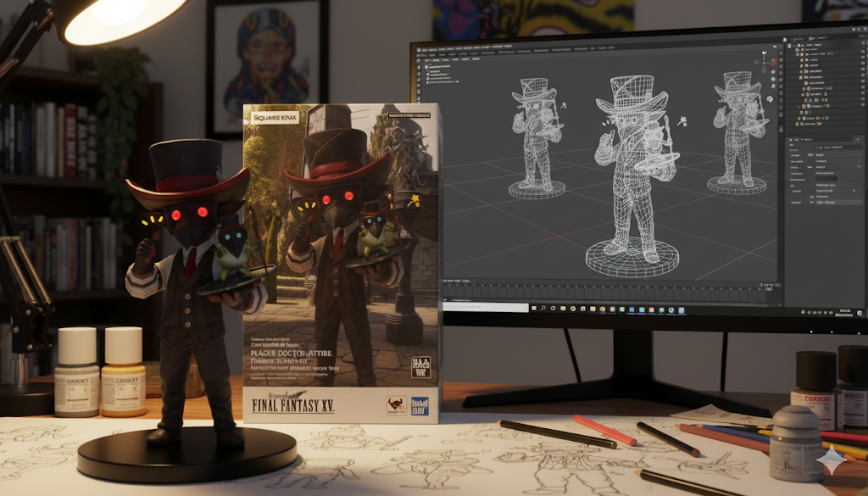Open the taskbar clock and date

click(x=844, y=313)
